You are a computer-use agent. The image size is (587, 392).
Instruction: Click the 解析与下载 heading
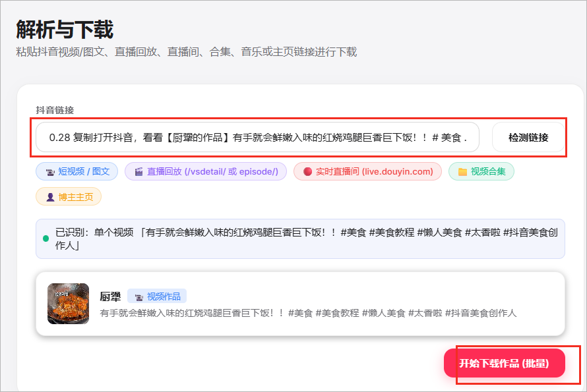click(x=65, y=30)
